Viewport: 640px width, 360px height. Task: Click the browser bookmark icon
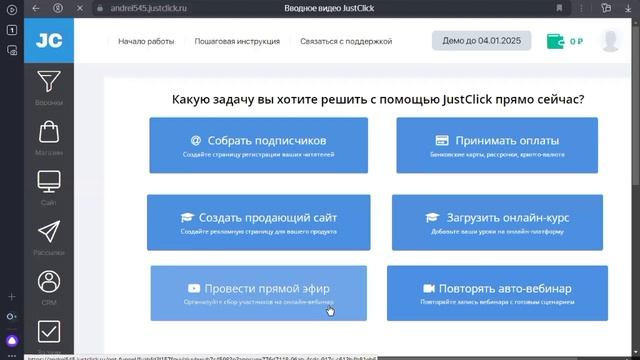coord(559,8)
